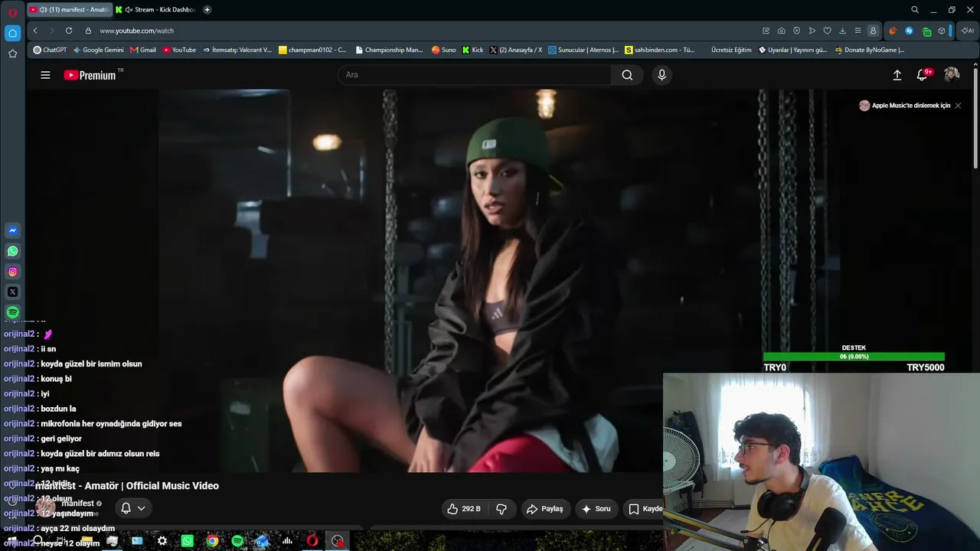980x551 pixels.
Task: Open the YouTube account avatar menu
Action: [952, 74]
